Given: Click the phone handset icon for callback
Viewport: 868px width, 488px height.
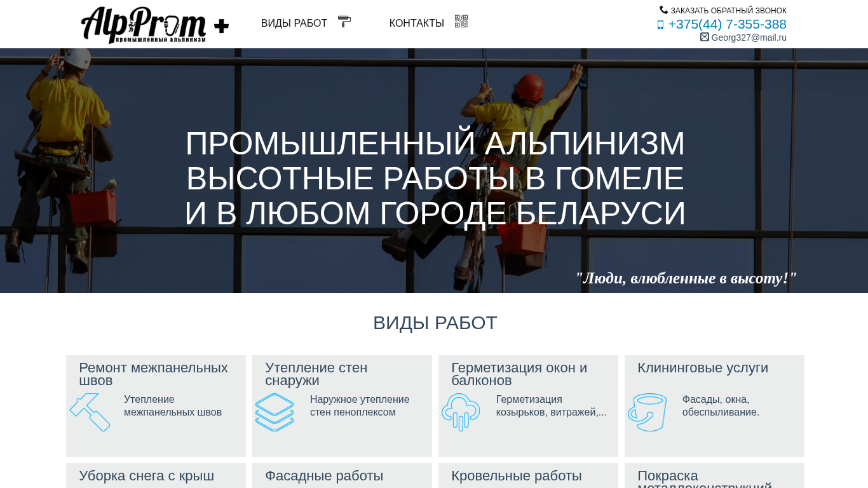Looking at the screenshot, I should click(x=664, y=10).
